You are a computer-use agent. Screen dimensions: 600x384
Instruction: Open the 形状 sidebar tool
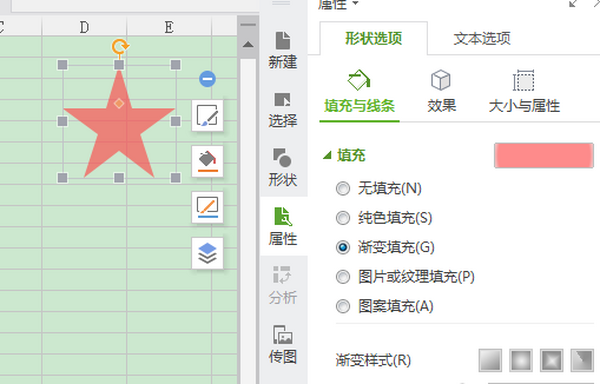(283, 168)
